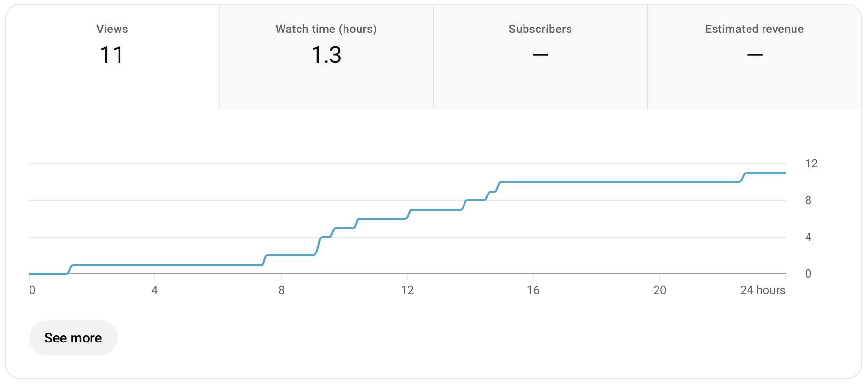Click the first step up on the views line
The image size is (868, 387).
70,269
